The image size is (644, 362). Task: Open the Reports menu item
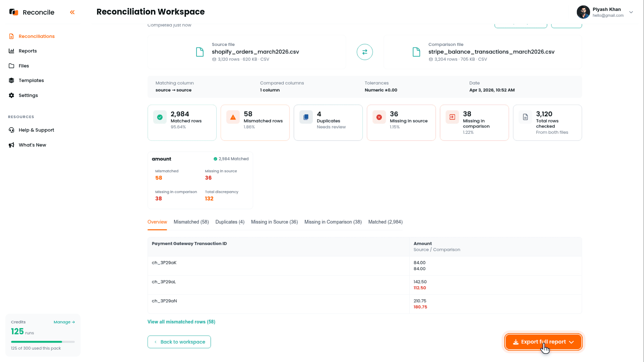coord(28,51)
